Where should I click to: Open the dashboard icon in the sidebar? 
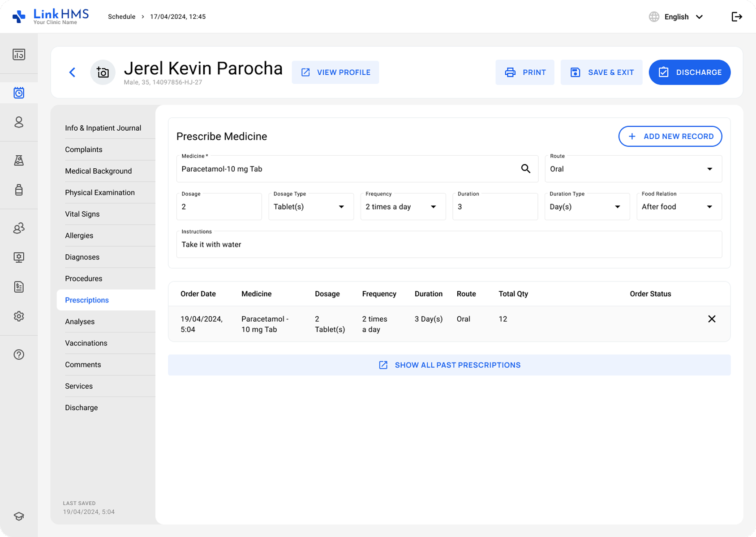(19, 55)
